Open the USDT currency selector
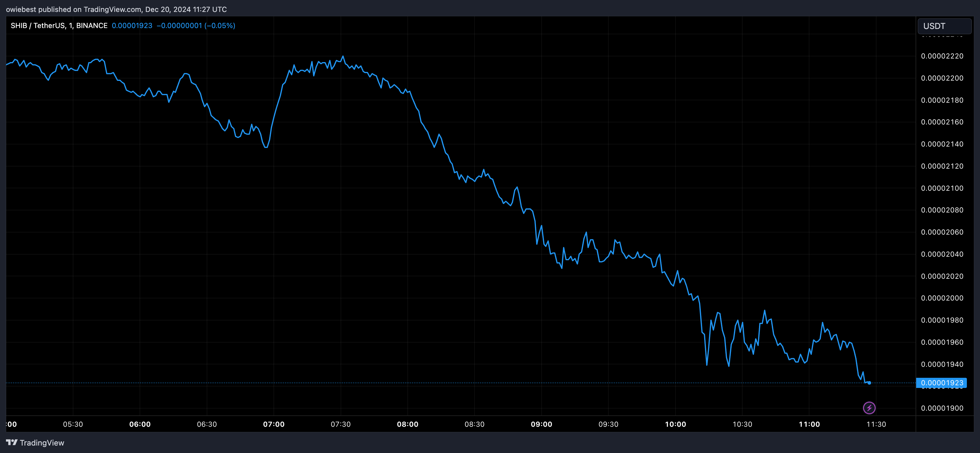Viewport: 980px width, 453px height. tap(944, 26)
